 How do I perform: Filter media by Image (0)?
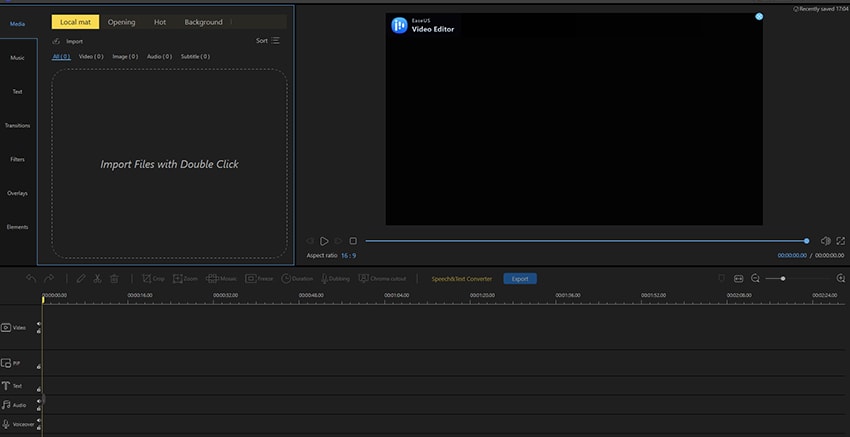(x=125, y=56)
